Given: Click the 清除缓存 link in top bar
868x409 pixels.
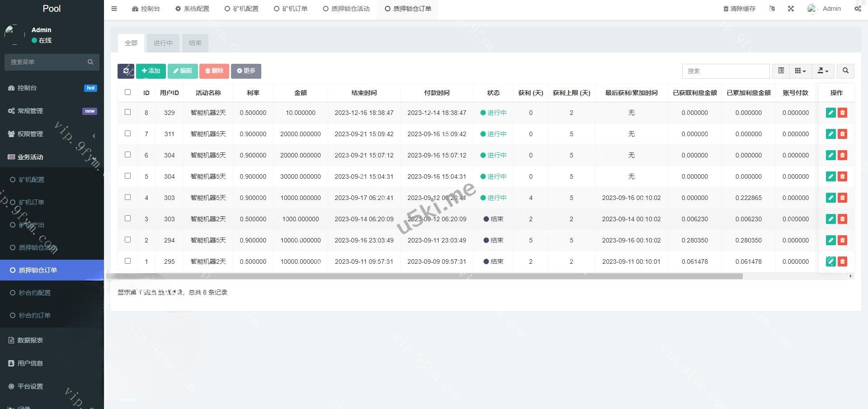Looking at the screenshot, I should 739,9.
